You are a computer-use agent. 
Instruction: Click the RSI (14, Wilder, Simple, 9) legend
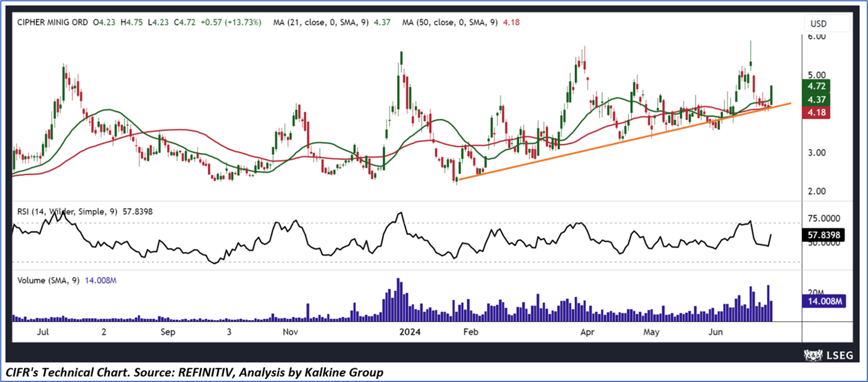66,211
